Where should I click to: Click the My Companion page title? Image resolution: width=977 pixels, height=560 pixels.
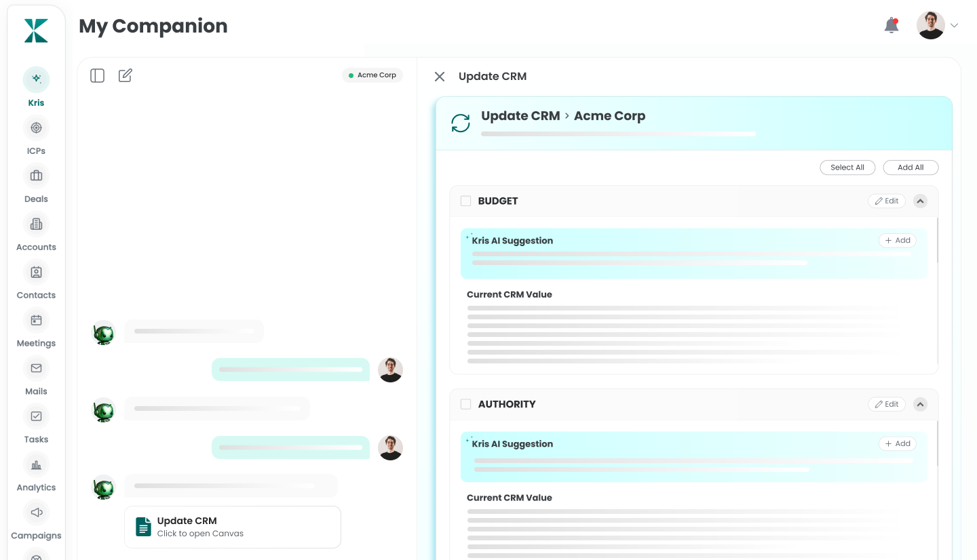tap(153, 26)
